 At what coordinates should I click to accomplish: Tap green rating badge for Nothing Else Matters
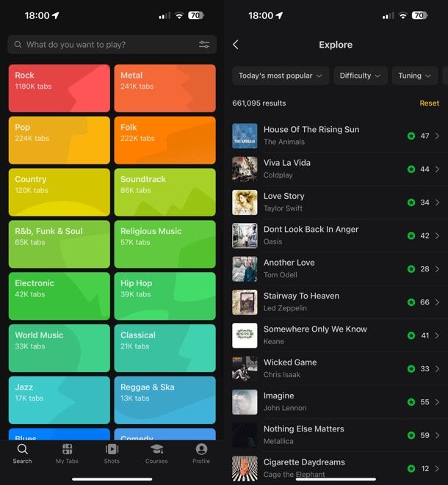[411, 435]
